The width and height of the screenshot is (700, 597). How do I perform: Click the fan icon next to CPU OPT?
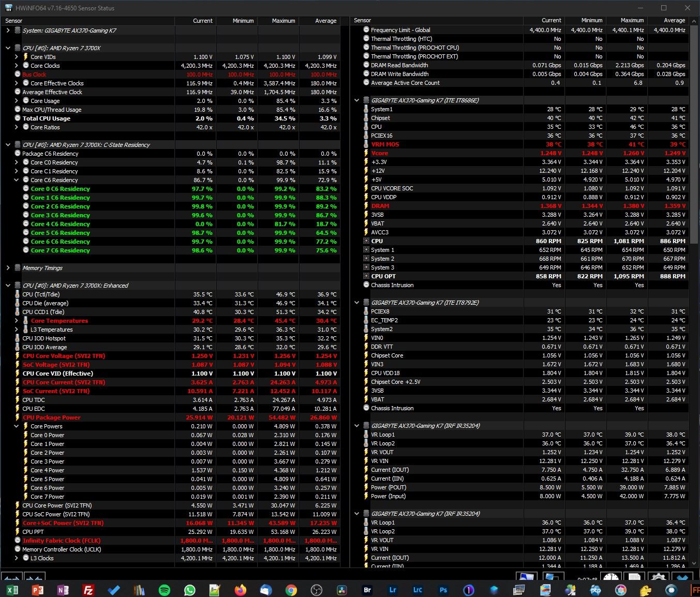[x=366, y=276]
